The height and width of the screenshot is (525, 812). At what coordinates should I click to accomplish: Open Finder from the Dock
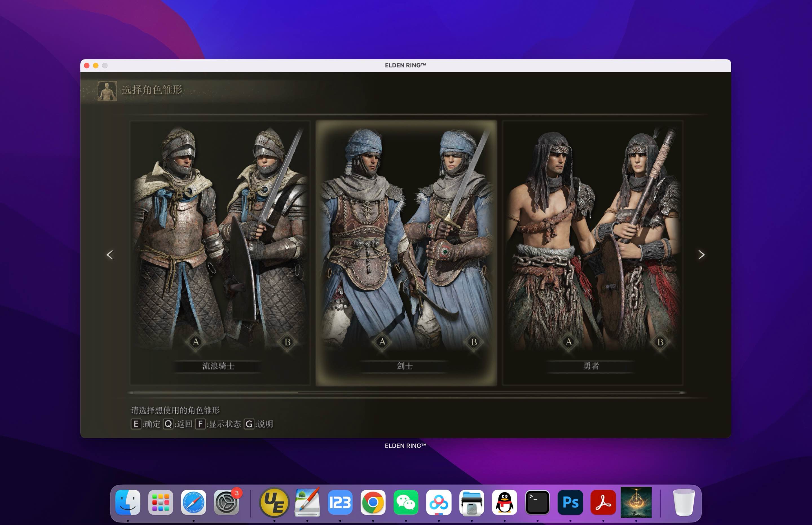(x=128, y=502)
